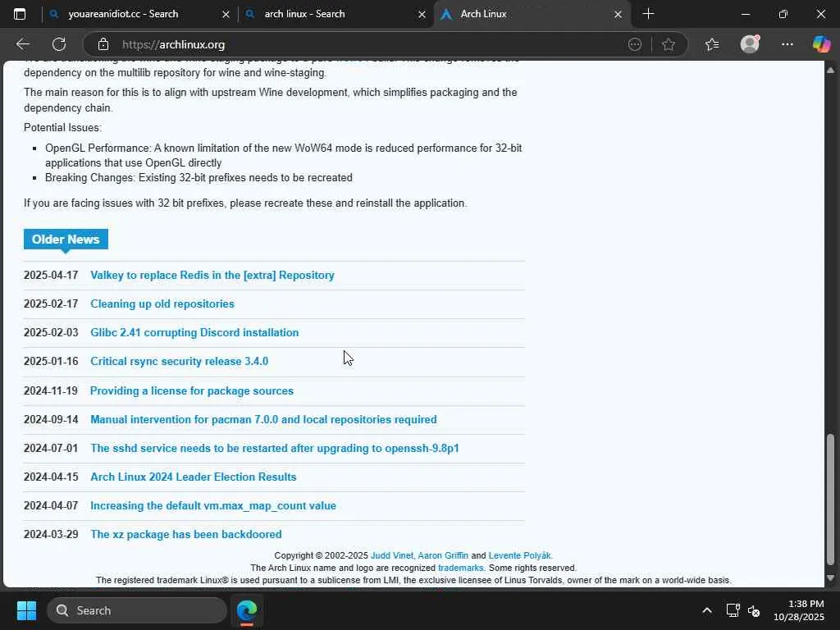Visit Levente Polyák footer link

(x=519, y=555)
